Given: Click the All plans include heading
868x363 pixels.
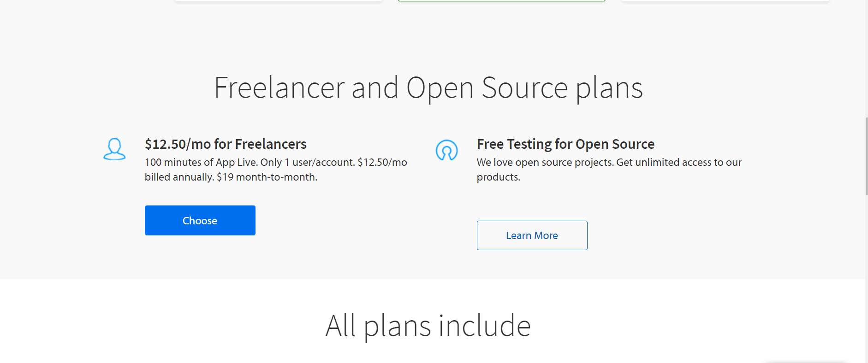Looking at the screenshot, I should point(428,326).
